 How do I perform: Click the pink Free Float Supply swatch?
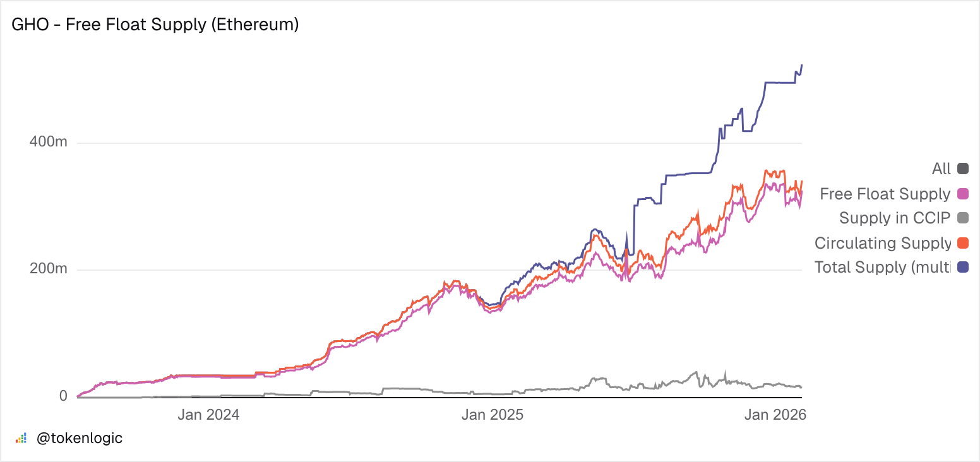pyautogui.click(x=963, y=194)
